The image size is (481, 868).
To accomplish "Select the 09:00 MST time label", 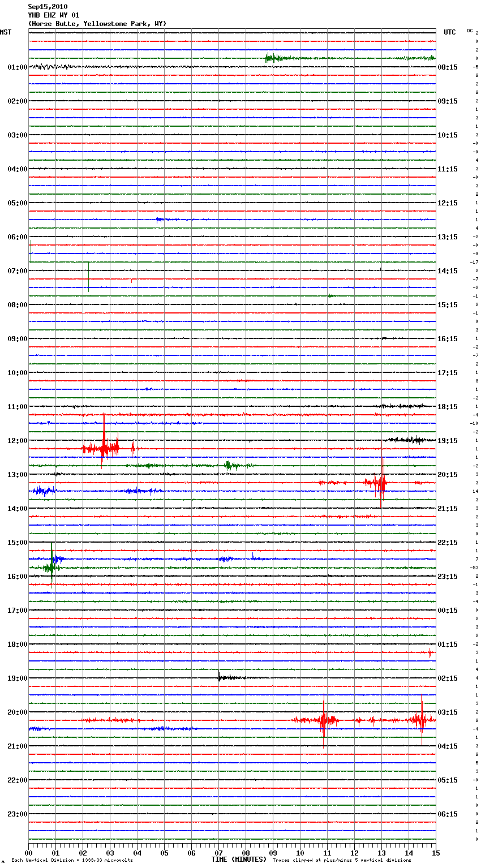I will 18,339.
